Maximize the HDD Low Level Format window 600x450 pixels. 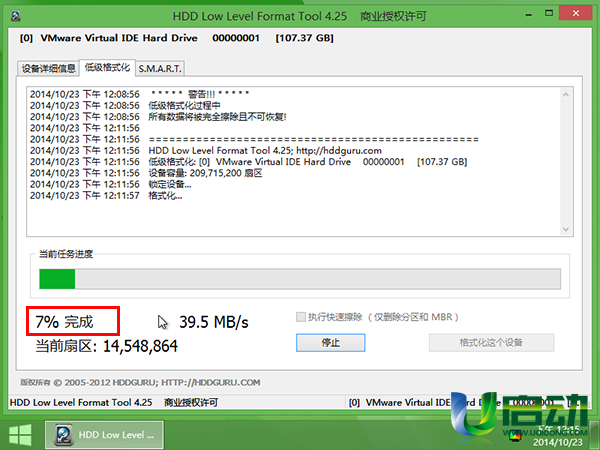pos(549,14)
